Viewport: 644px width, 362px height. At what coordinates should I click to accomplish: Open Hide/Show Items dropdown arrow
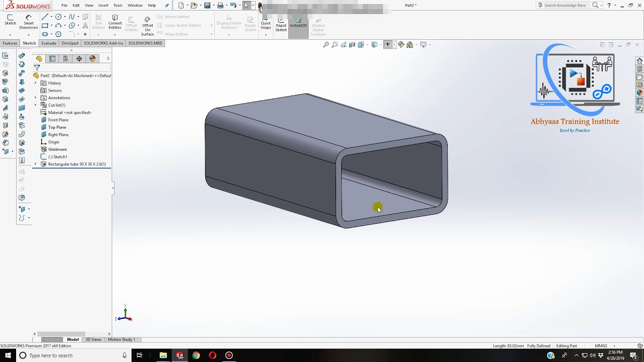393,45
